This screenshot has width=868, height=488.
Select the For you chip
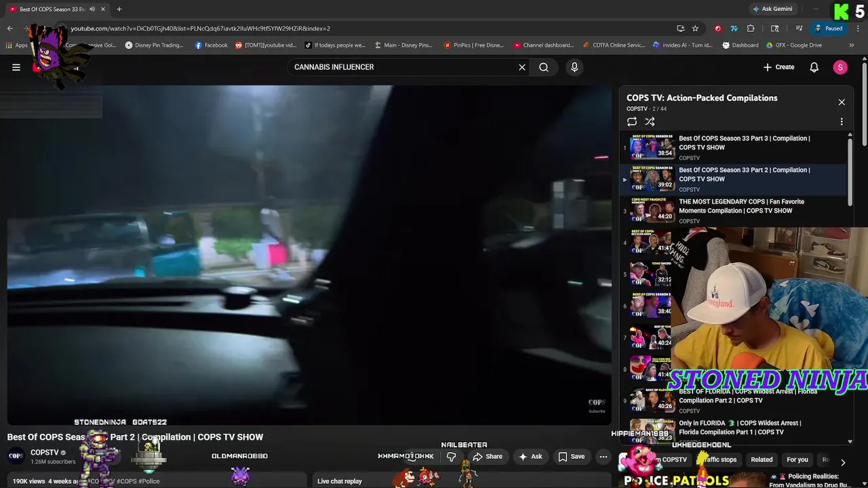pos(797,460)
